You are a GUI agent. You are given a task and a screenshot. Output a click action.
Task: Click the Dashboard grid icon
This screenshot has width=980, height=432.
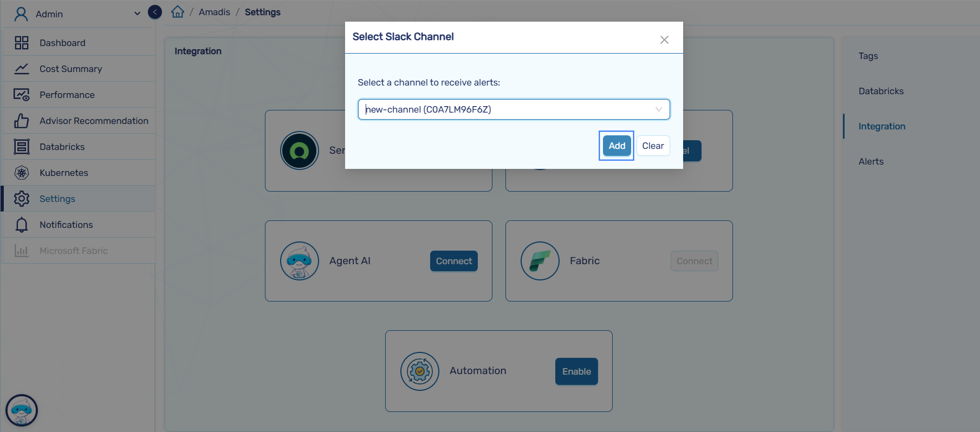pyautogui.click(x=22, y=43)
